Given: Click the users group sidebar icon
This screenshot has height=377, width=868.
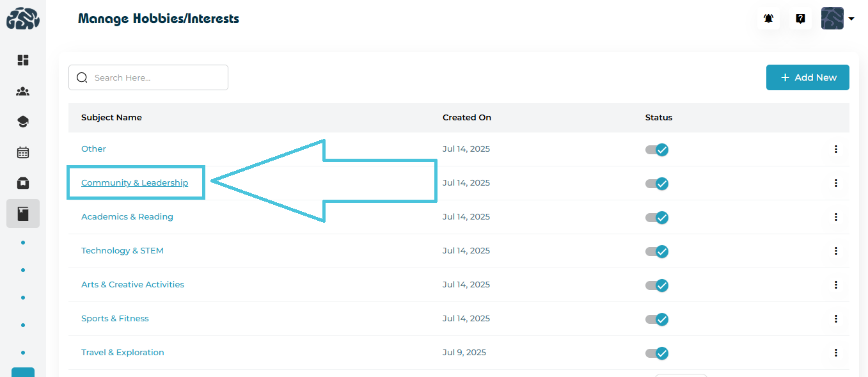Looking at the screenshot, I should (23, 92).
